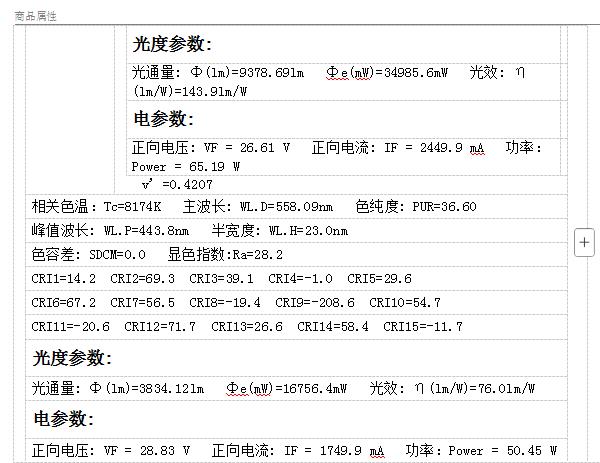The height and width of the screenshot is (463, 600).
Task: Click the CRI15=-11.7 value
Action: [x=423, y=327]
